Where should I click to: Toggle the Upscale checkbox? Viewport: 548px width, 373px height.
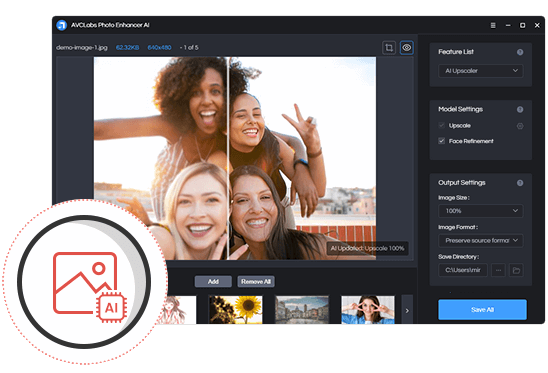pyautogui.click(x=442, y=125)
